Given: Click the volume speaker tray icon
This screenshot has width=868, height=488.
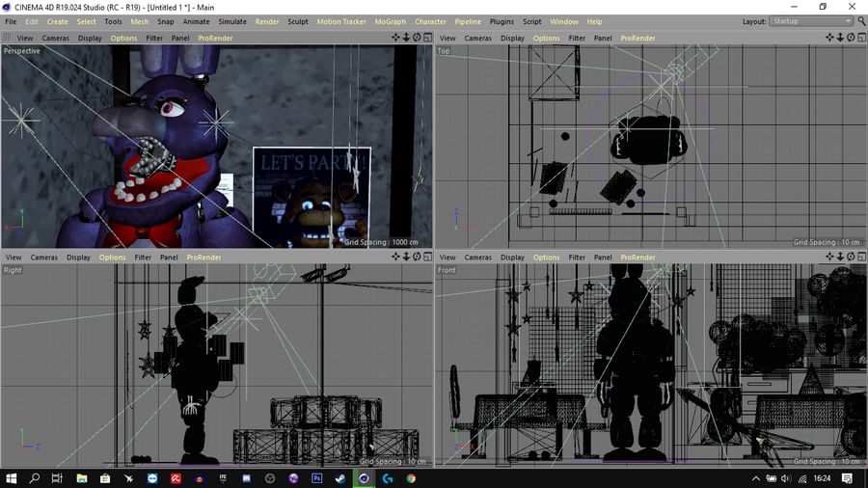Looking at the screenshot, I should point(786,478).
